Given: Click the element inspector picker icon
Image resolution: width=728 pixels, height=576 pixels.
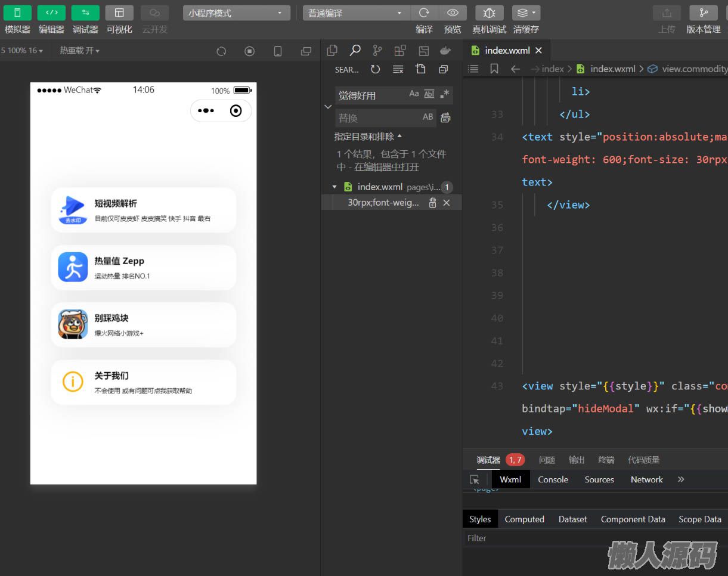Looking at the screenshot, I should [x=475, y=479].
